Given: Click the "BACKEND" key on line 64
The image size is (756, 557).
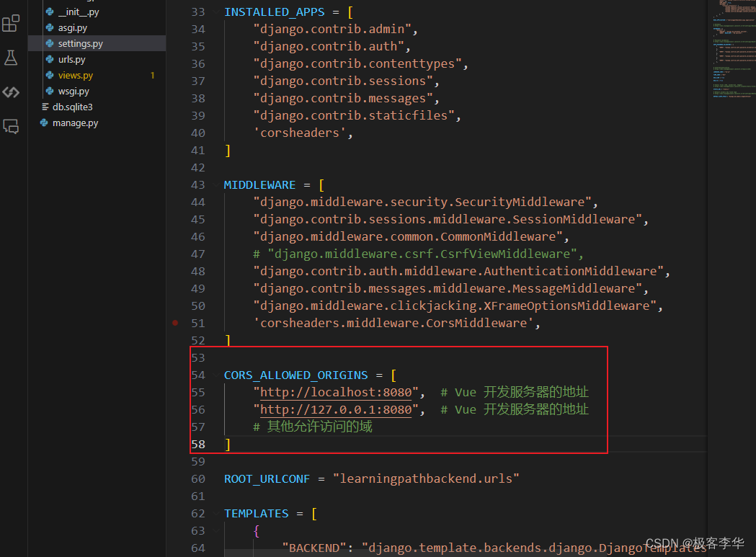Looking at the screenshot, I should pos(314,548).
